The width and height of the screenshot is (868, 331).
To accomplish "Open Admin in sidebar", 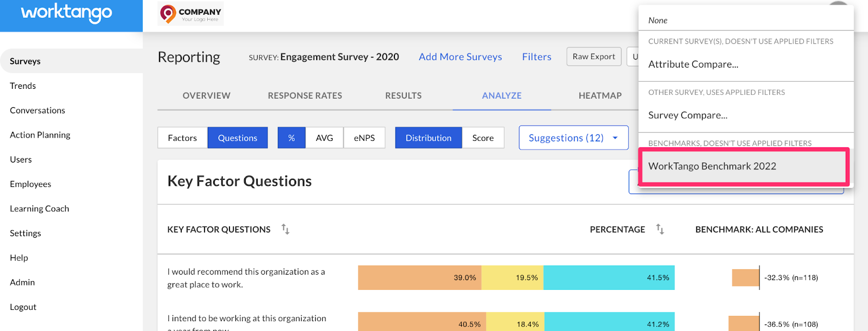I will [22, 282].
